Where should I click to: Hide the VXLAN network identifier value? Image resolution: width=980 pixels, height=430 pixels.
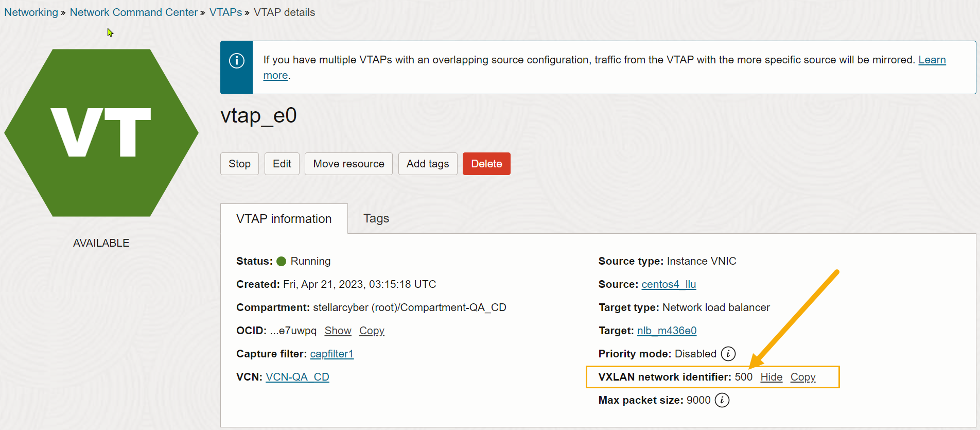tap(771, 377)
